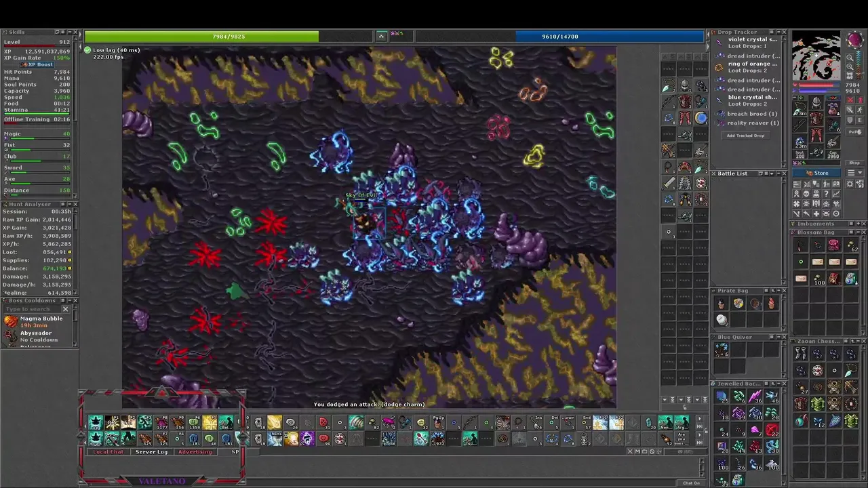Image resolution: width=868 pixels, height=488 pixels.
Task: Open the skull icon panel
Action: [806, 193]
